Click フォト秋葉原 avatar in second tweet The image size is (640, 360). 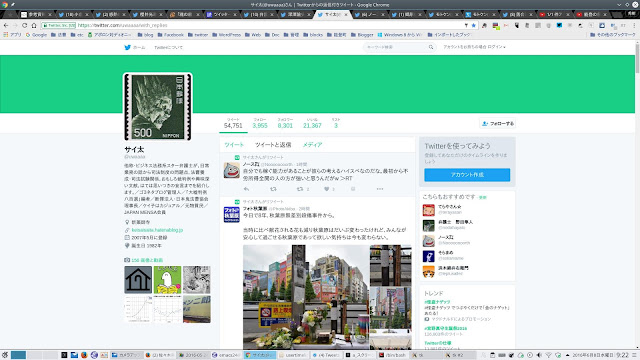231,215
